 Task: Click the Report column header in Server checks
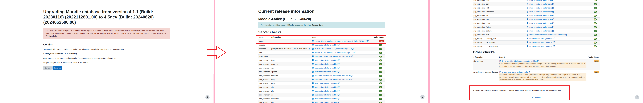click(314, 37)
